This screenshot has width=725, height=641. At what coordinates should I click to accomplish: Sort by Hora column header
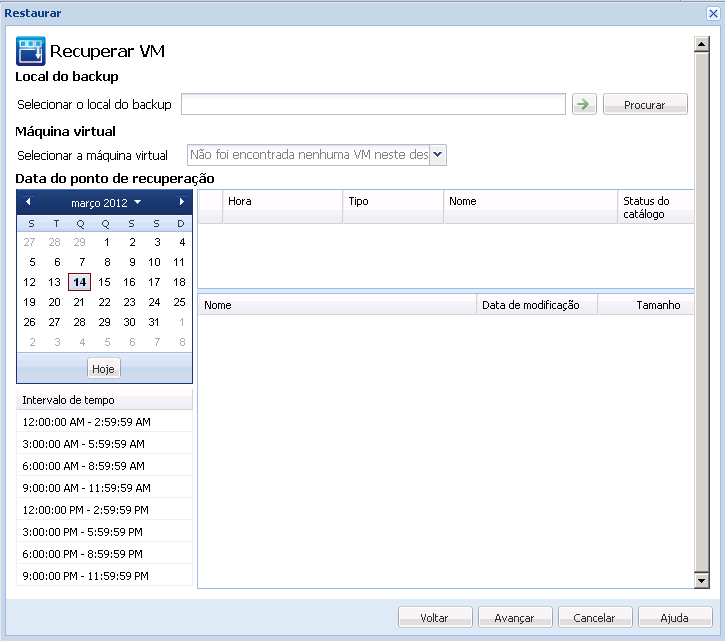coord(282,201)
